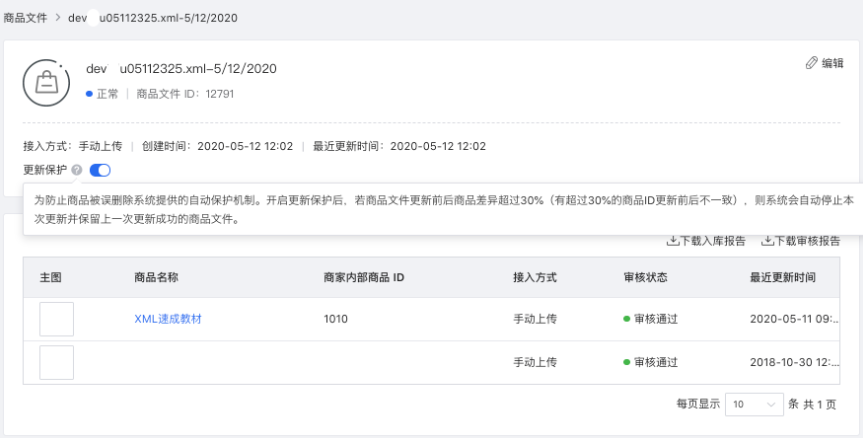Viewport: 863px width, 438px height.
Task: Click the 更新保护 tooltip explanation text
Action: tap(444, 209)
